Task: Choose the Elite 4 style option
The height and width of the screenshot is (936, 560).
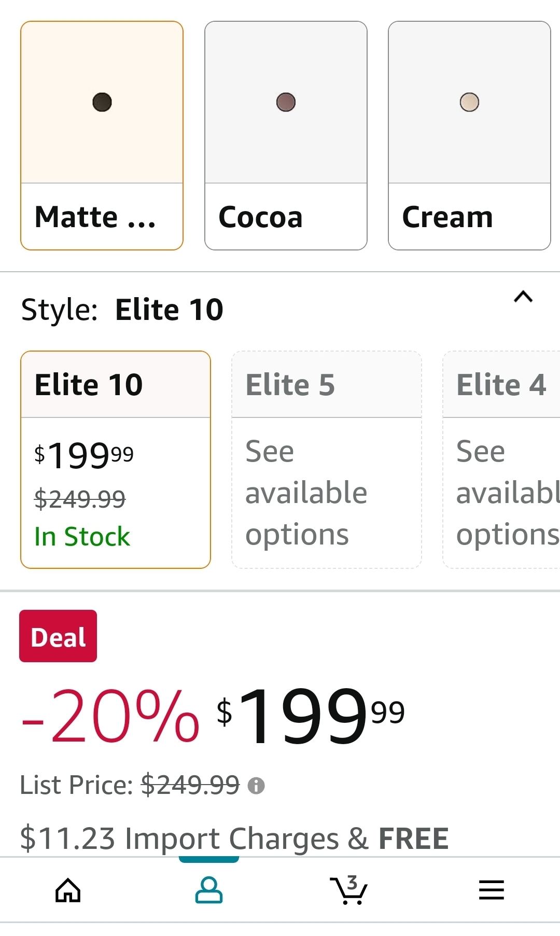Action: 501,460
